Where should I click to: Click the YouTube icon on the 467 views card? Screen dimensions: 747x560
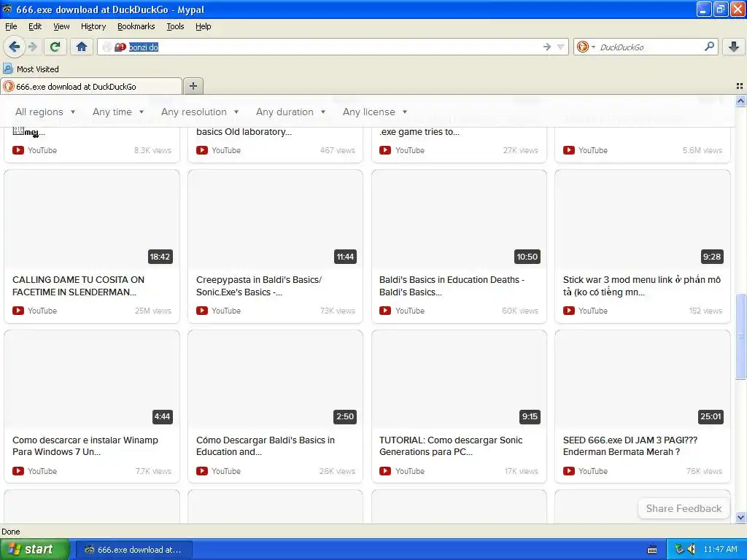pos(202,150)
